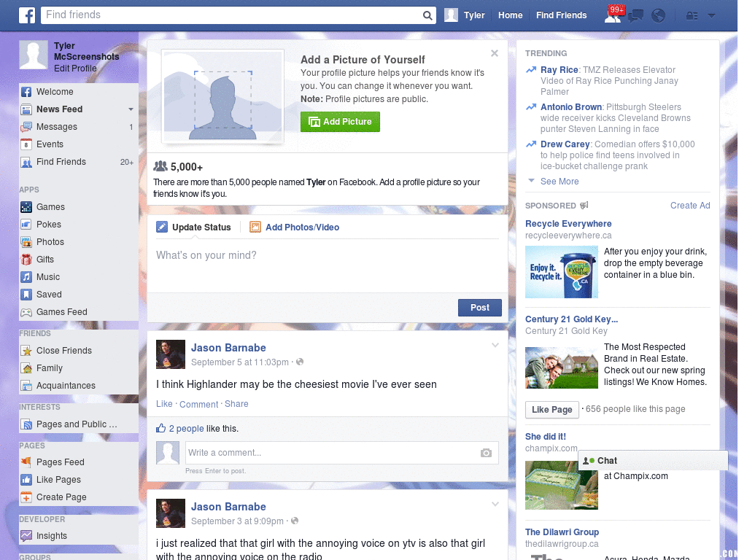
Task: Click the Events calendar icon
Action: [x=26, y=144]
